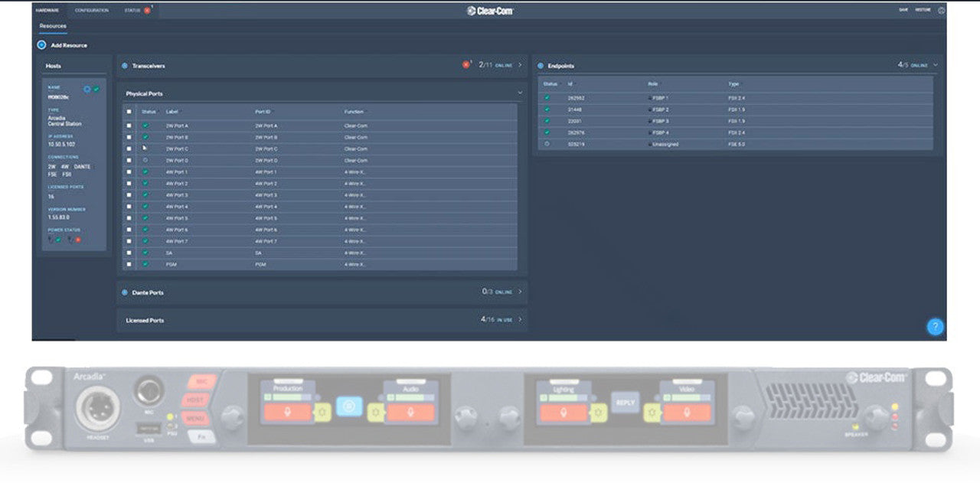Click the Restore button

click(923, 10)
